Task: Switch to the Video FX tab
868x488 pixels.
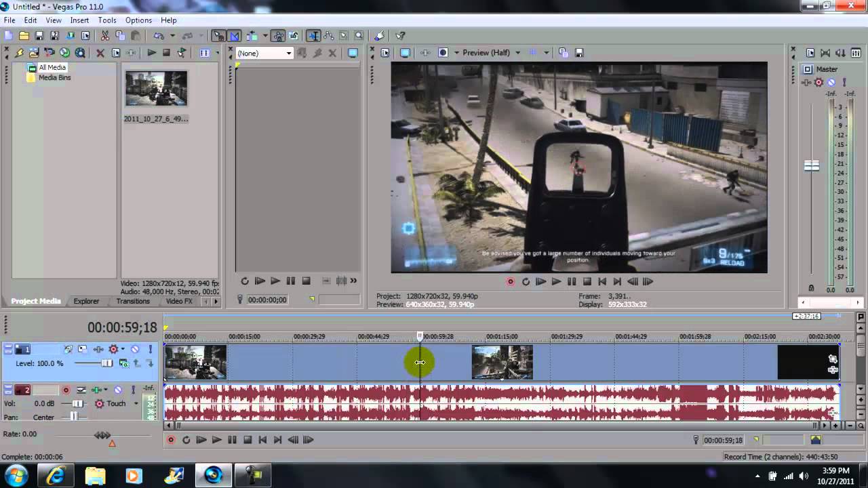Action: pyautogui.click(x=179, y=302)
